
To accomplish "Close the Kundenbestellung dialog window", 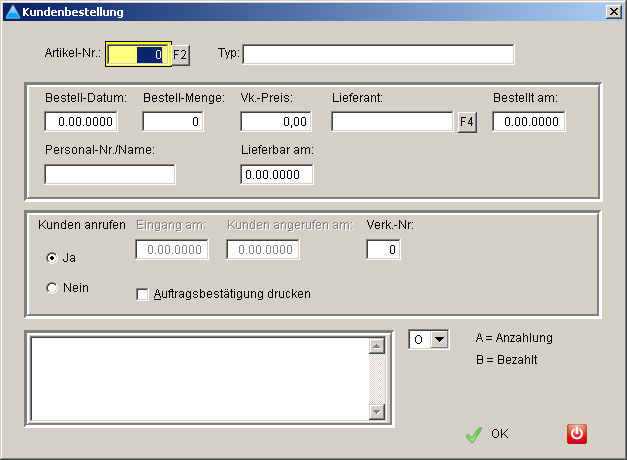I will tap(613, 12).
